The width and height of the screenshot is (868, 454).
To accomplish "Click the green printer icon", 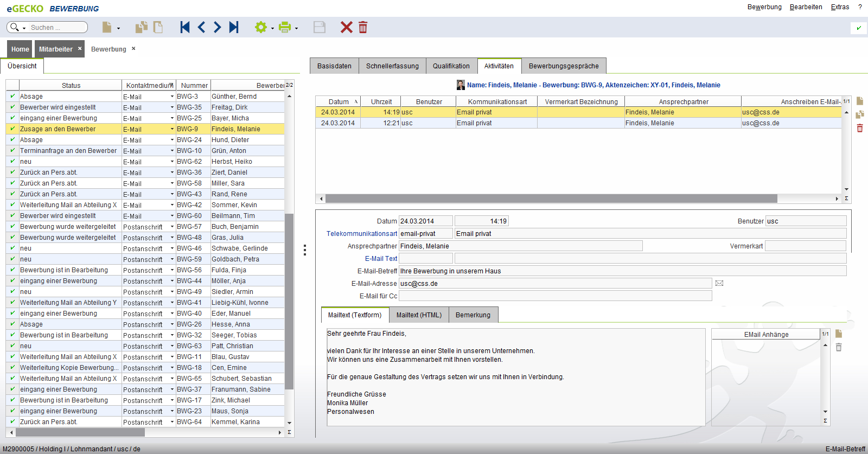I will click(285, 27).
